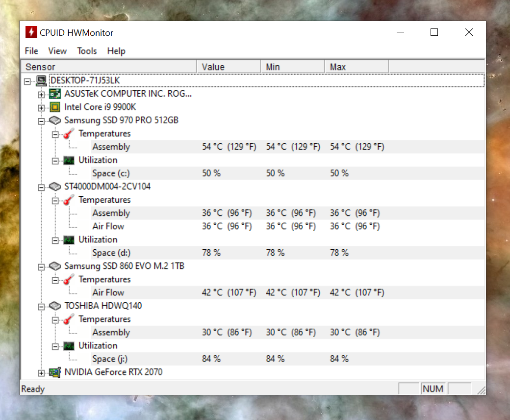This screenshot has width=510, height=420.
Task: Click the thermometer icon under TOSHIBA HDWQ140
Action: point(69,319)
